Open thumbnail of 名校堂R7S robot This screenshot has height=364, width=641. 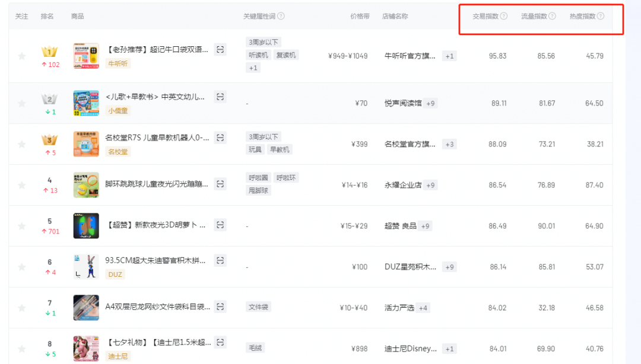pos(86,144)
